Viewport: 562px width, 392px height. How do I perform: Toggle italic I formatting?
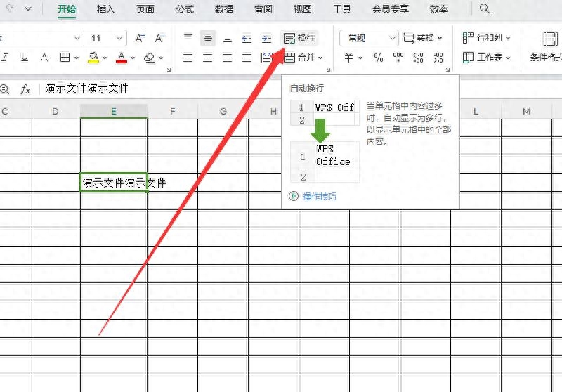click(5, 58)
